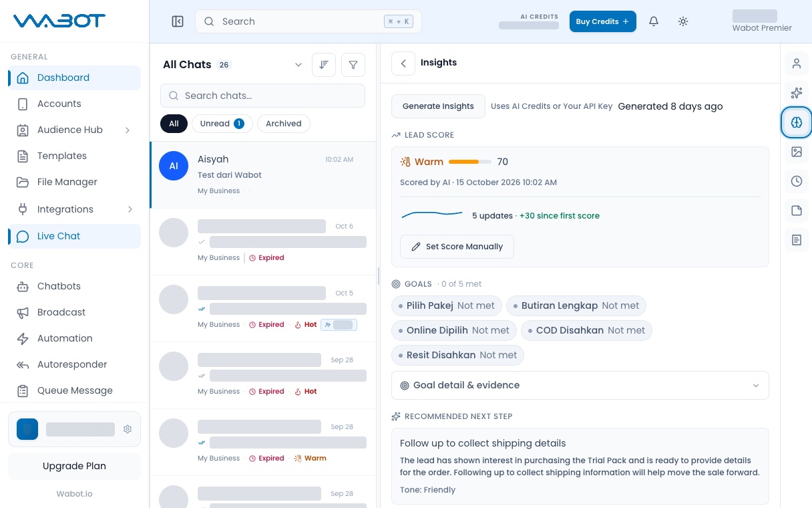Click Aisyah's AI avatar
Viewport: 812px width, 508px height.
click(174, 166)
